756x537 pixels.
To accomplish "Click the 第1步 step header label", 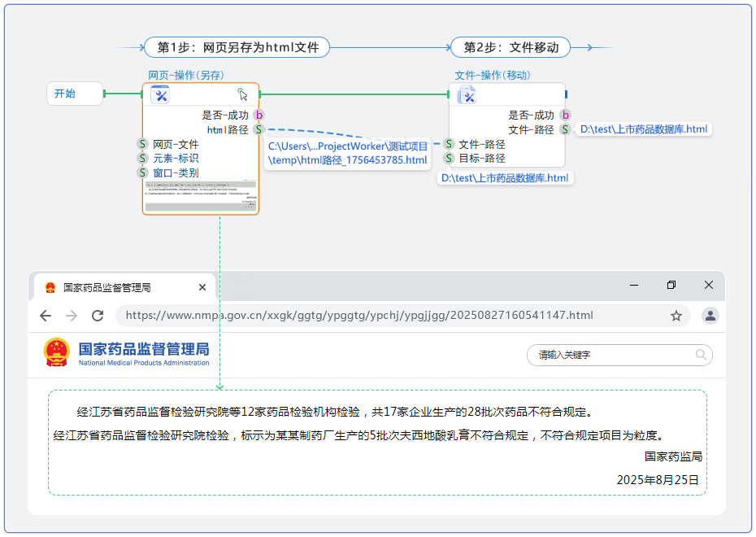I will pos(237,46).
